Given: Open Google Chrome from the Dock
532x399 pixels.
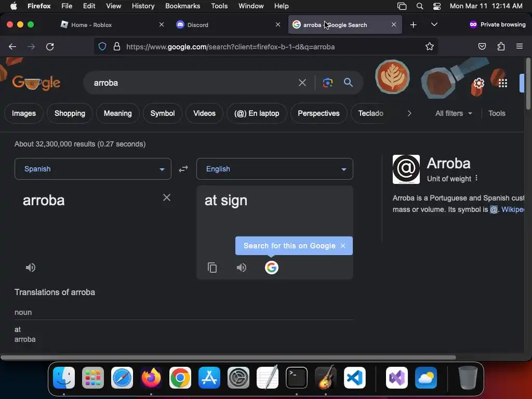Looking at the screenshot, I should 180,378.
